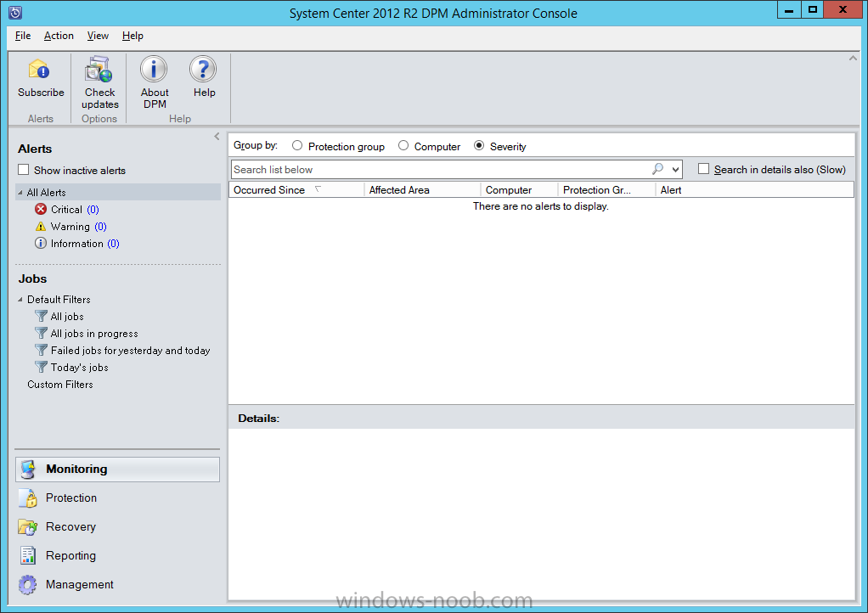Collapse the Default Filters tree node
868x613 pixels.
tap(20, 300)
